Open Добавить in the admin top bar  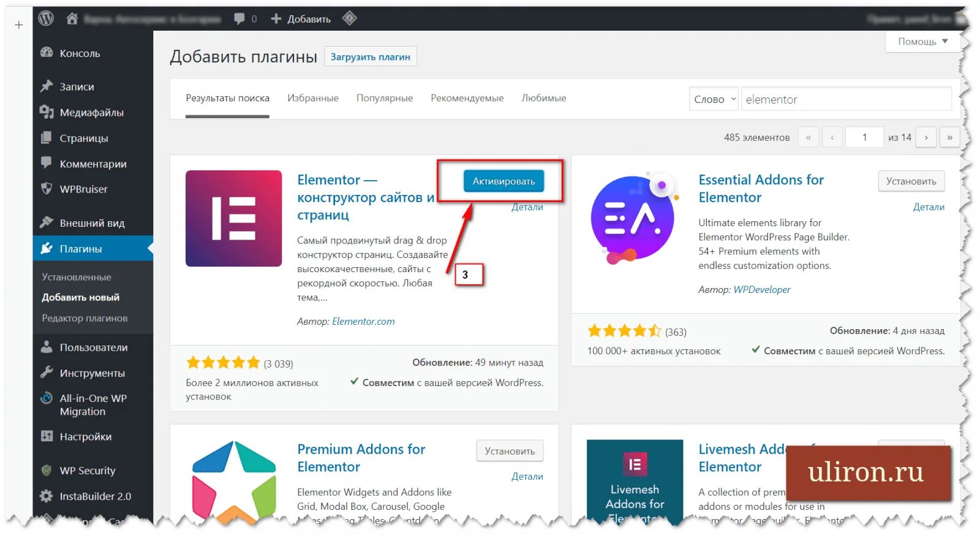[309, 19]
